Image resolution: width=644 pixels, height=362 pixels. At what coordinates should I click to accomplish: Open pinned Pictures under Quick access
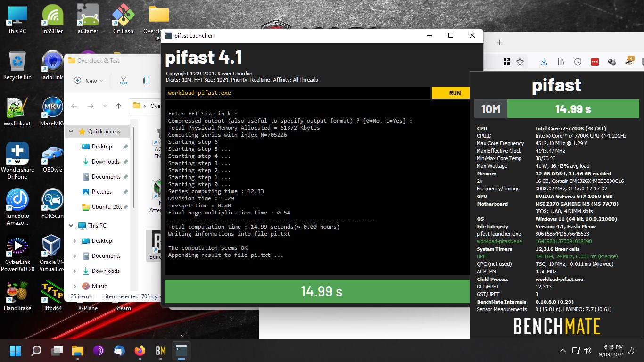[102, 192]
